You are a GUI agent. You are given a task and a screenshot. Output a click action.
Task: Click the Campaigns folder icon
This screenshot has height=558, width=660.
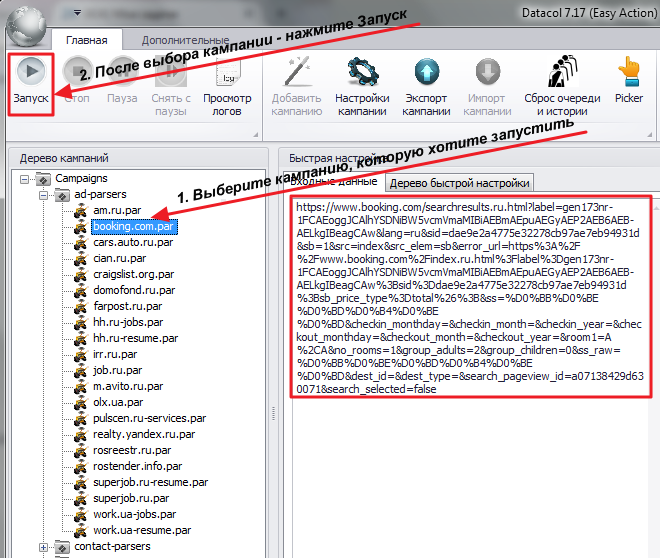tap(43, 179)
